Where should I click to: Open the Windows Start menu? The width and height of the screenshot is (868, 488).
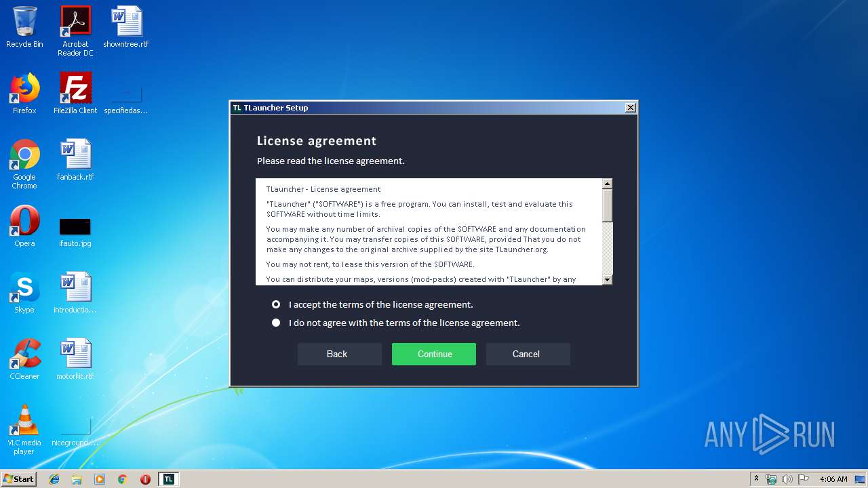(19, 479)
